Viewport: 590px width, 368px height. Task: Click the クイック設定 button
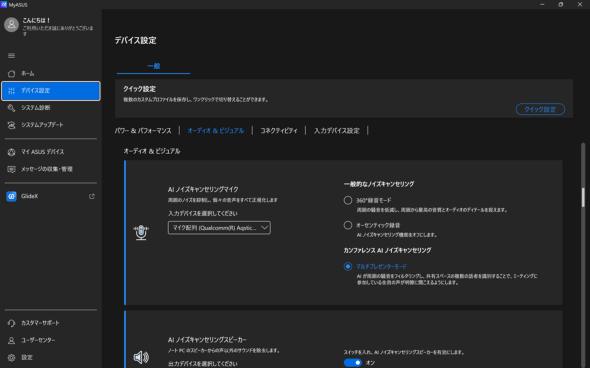pyautogui.click(x=540, y=109)
